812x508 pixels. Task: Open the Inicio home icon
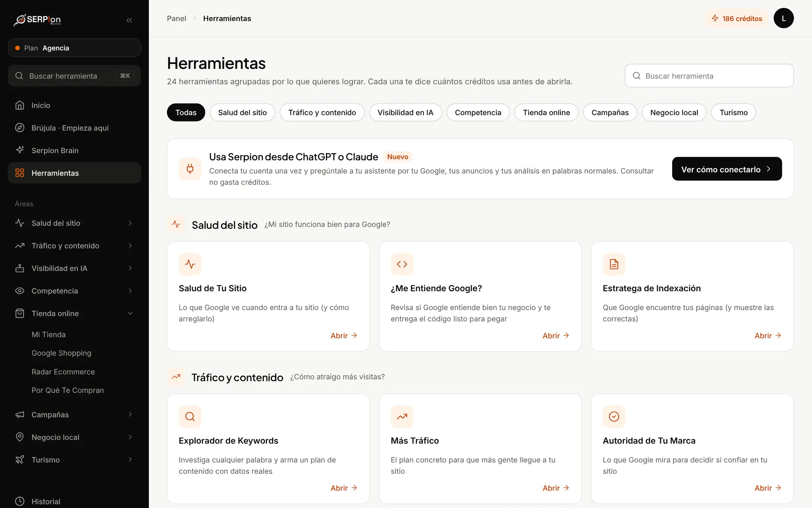point(20,105)
